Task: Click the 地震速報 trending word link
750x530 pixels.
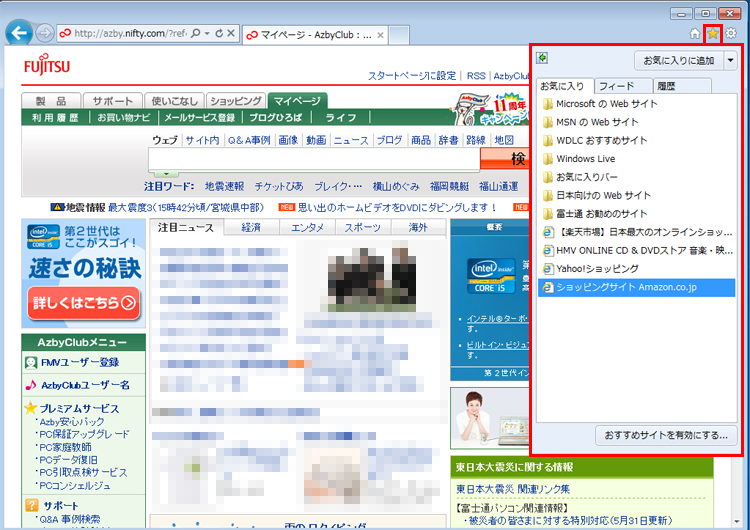Action: pyautogui.click(x=224, y=186)
